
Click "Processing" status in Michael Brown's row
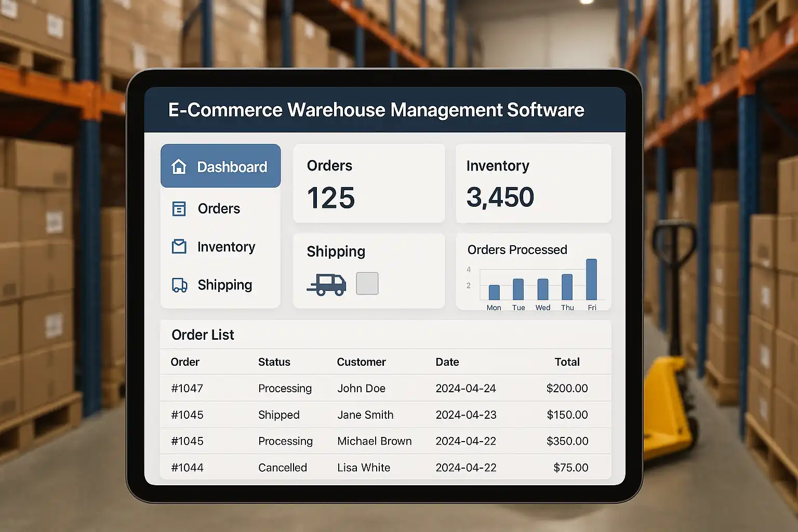click(x=286, y=442)
